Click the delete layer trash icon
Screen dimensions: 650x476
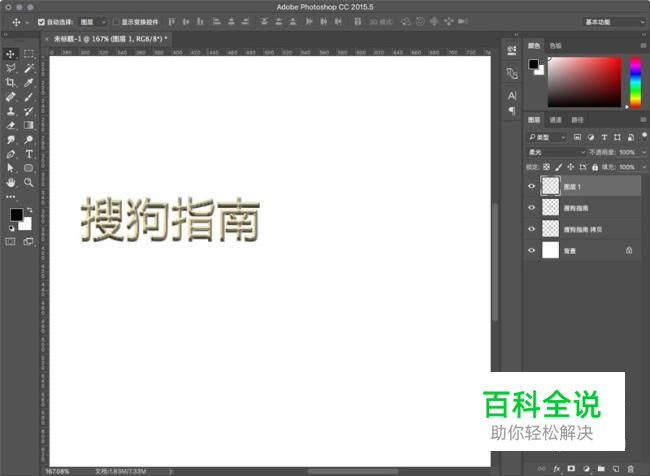pyautogui.click(x=630, y=469)
